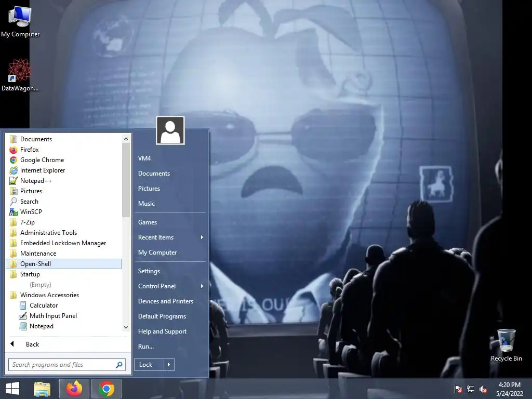Open Search from the programs list
Viewport: 532px width, 399px height.
(63, 202)
